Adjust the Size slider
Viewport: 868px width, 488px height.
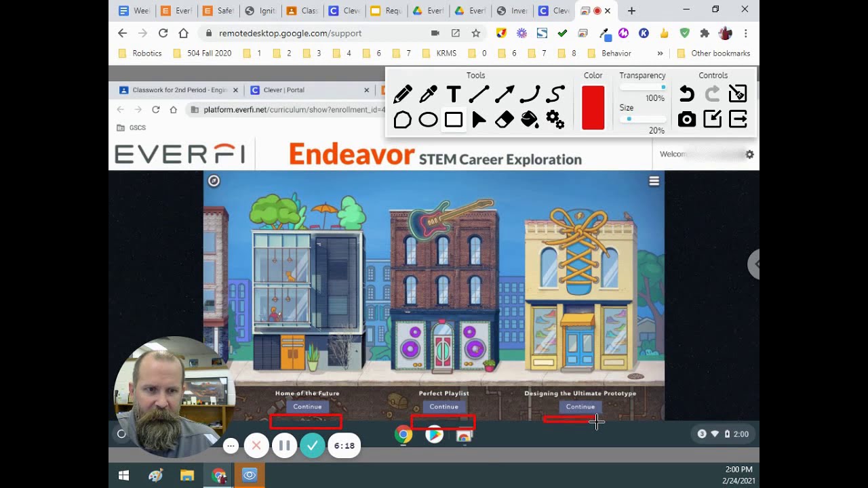click(642, 119)
